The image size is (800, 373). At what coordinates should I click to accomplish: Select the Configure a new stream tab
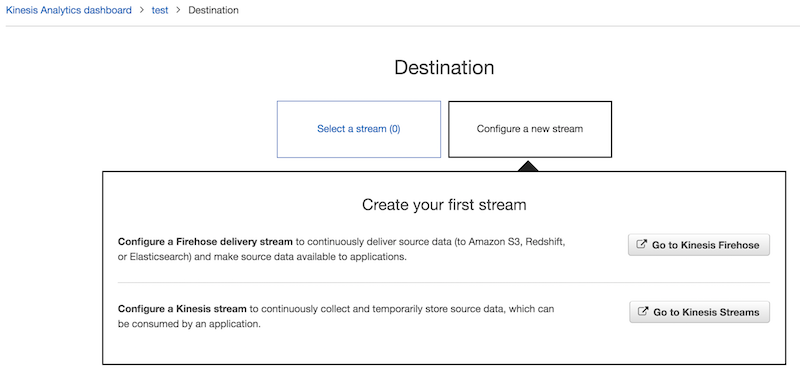pyautogui.click(x=530, y=129)
